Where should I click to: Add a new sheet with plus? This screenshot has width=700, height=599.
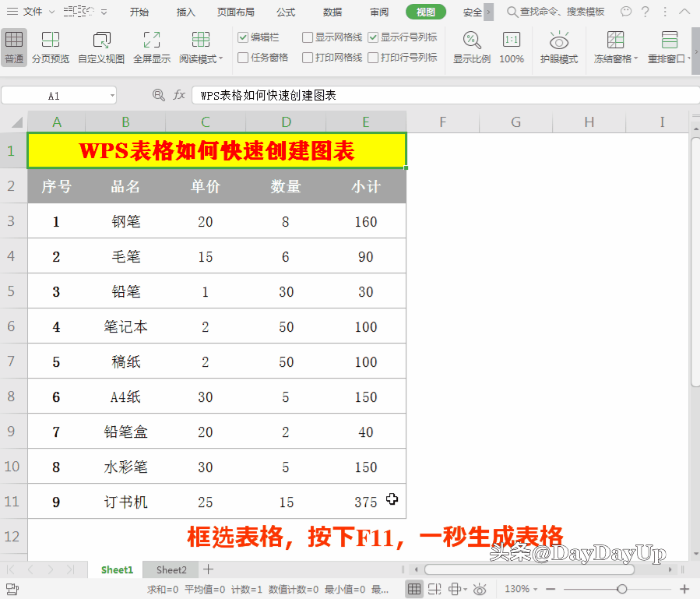[x=208, y=569]
